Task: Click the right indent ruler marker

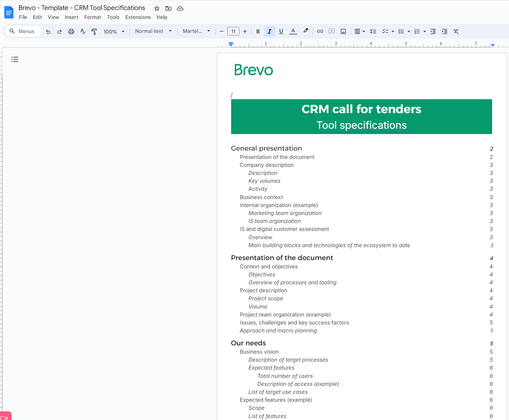Action: 493,45
